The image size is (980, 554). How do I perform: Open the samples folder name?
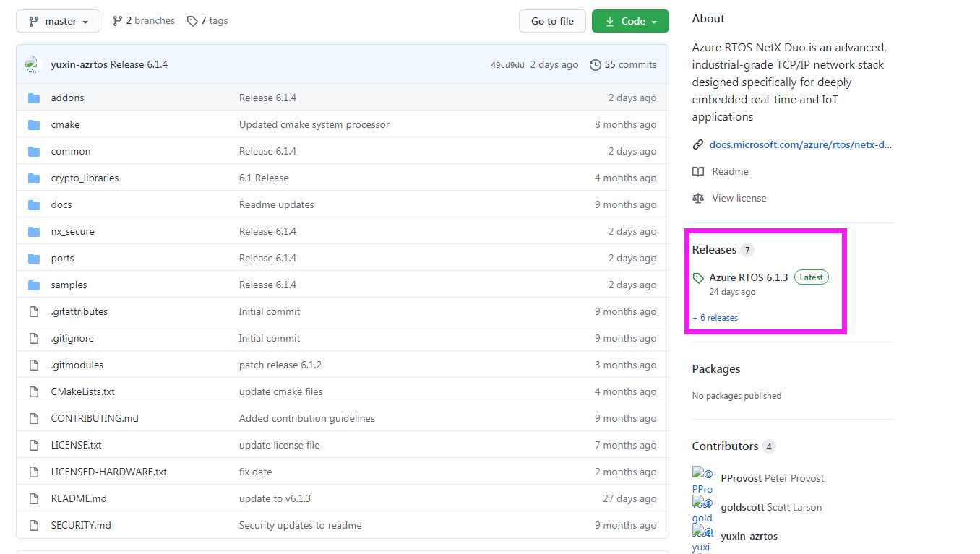click(x=69, y=285)
